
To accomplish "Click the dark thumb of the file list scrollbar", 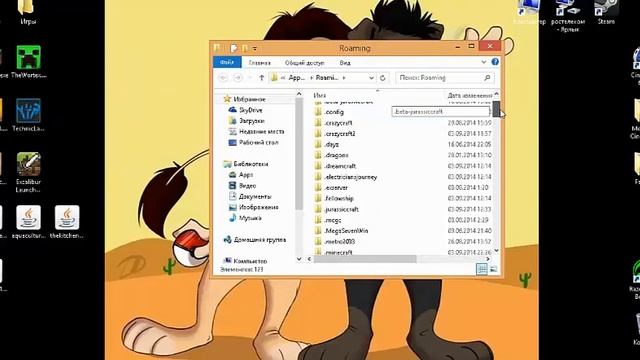I will pyautogui.click(x=496, y=109).
